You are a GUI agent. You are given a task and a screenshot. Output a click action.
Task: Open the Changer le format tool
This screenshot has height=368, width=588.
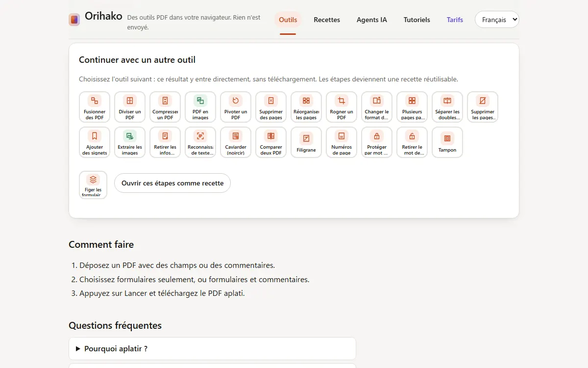(x=377, y=107)
